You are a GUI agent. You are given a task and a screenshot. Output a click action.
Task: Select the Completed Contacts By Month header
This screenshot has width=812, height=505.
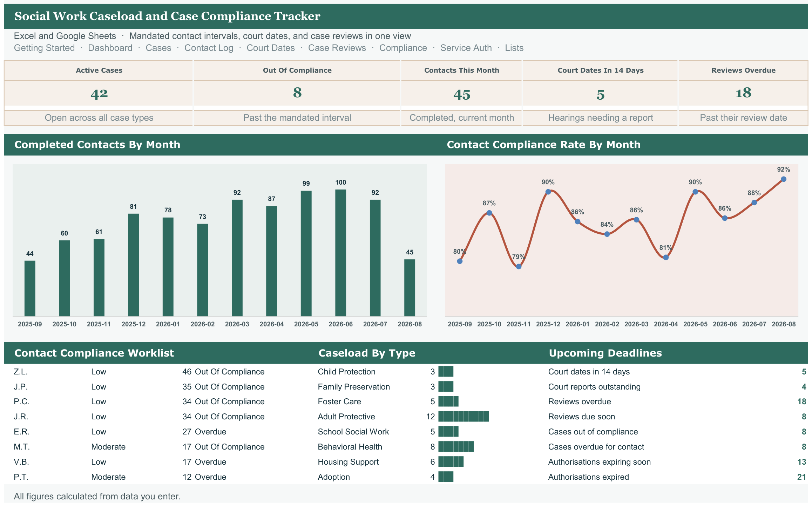[x=97, y=145]
